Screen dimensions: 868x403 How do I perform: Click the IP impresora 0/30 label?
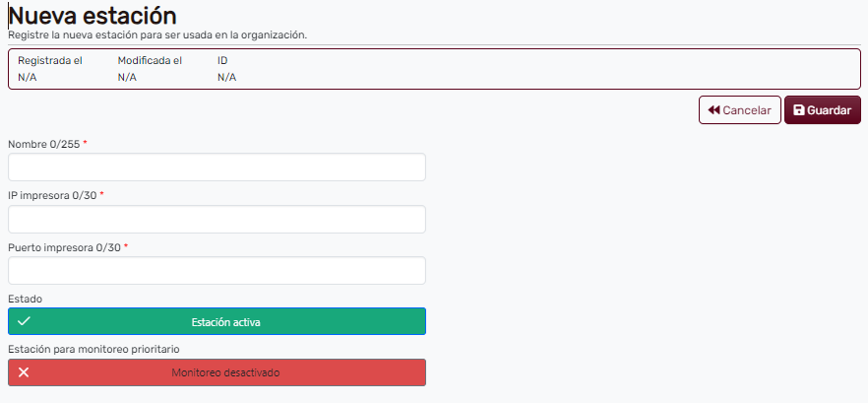click(53, 195)
